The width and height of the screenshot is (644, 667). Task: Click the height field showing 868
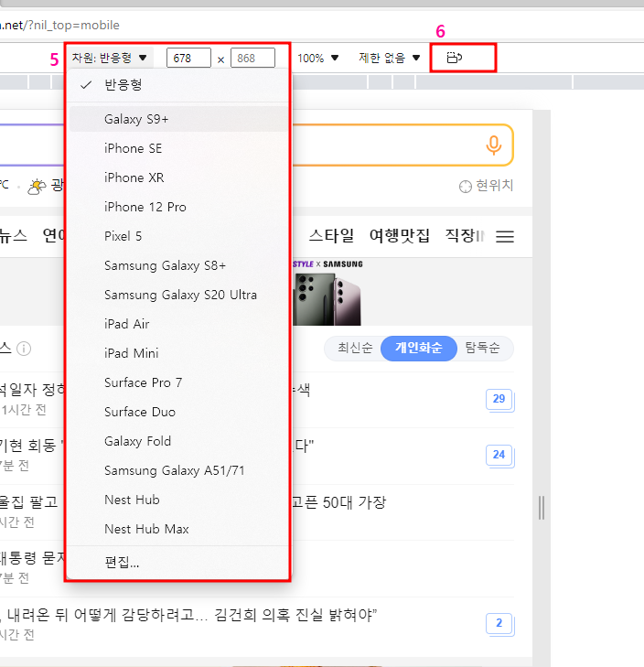(x=252, y=58)
